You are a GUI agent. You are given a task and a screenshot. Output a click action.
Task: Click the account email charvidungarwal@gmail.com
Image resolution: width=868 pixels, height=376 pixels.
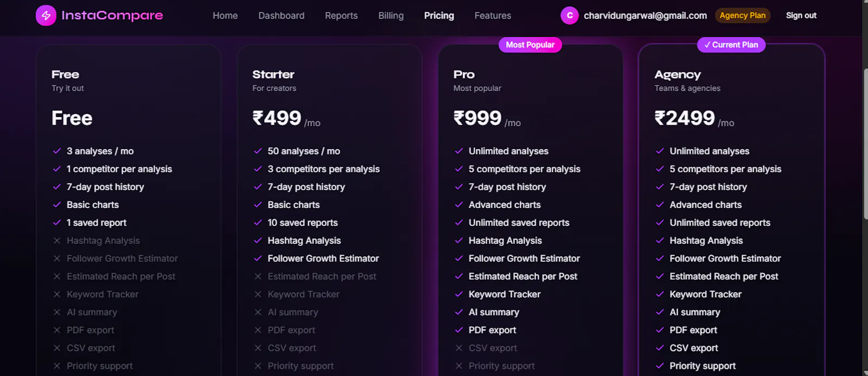[645, 16]
